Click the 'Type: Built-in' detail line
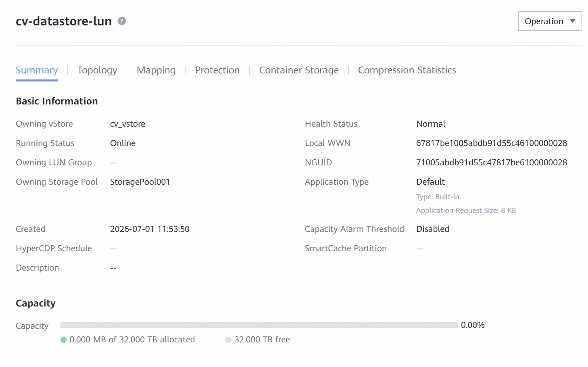588x367 pixels. click(x=438, y=197)
